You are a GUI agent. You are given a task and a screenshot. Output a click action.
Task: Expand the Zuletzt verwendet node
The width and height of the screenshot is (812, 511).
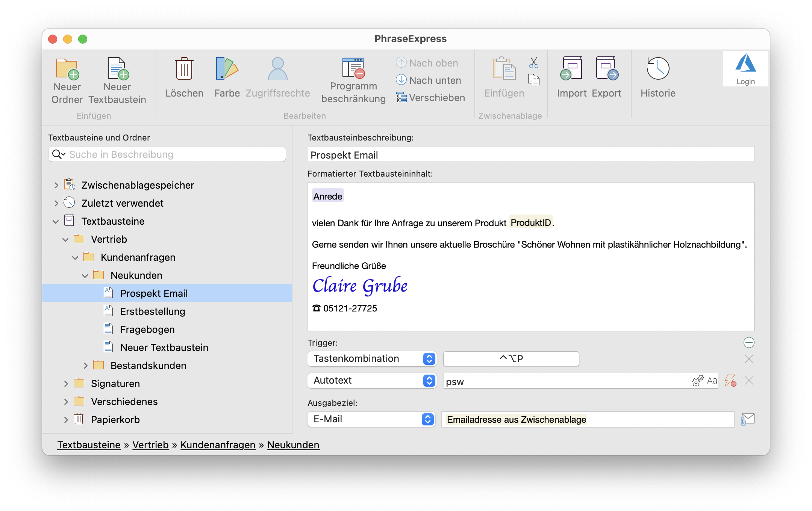[56, 203]
